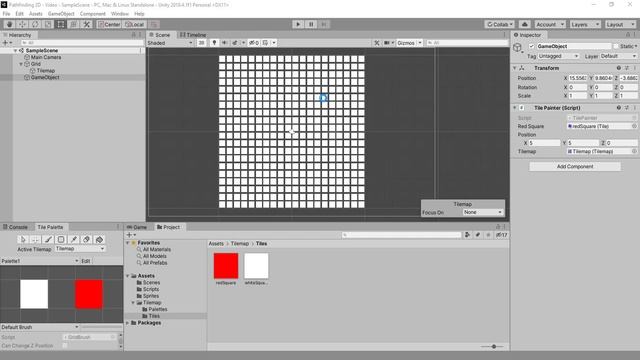640x360 pixels.
Task: Open the File menu
Action: point(7,14)
